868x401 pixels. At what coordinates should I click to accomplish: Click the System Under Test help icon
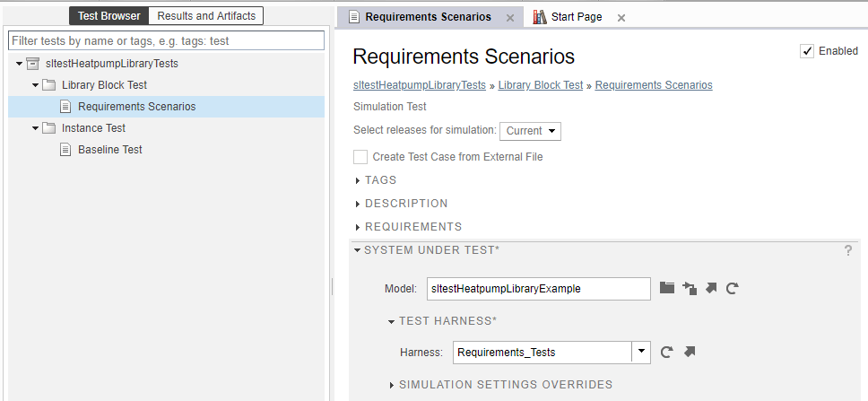848,250
